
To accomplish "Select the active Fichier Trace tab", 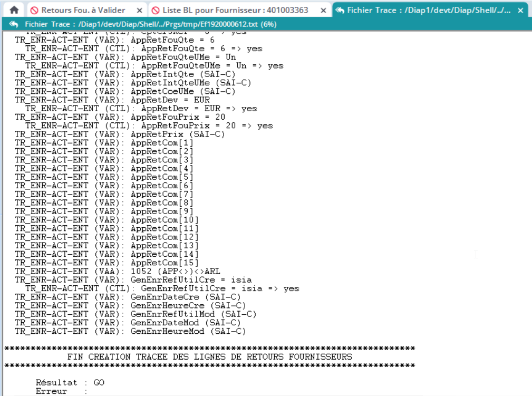I will click(428, 10).
